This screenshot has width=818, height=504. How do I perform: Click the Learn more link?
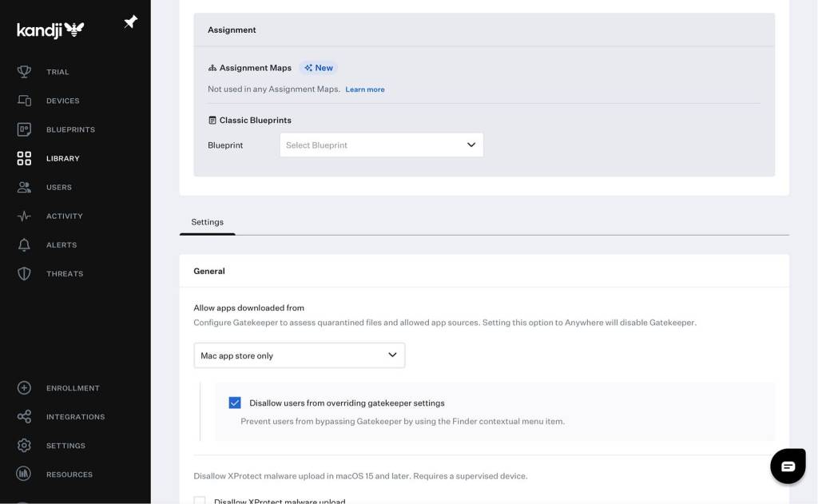pyautogui.click(x=365, y=89)
